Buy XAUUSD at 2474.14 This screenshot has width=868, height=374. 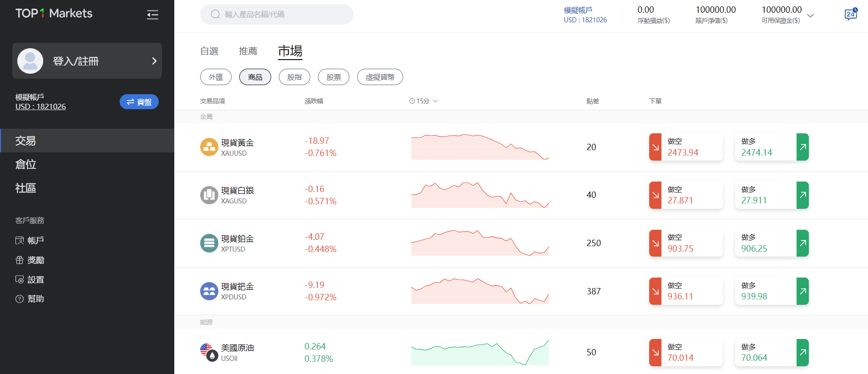pyautogui.click(x=772, y=147)
